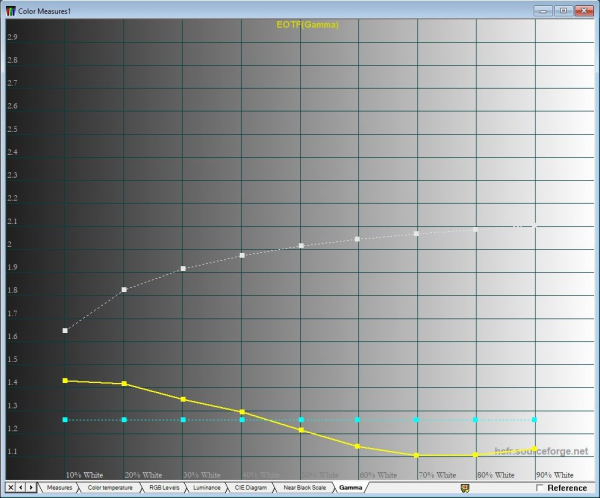Click the shield icon in bottom bar
Image resolution: width=600 pixels, height=498 pixels.
coord(465,488)
